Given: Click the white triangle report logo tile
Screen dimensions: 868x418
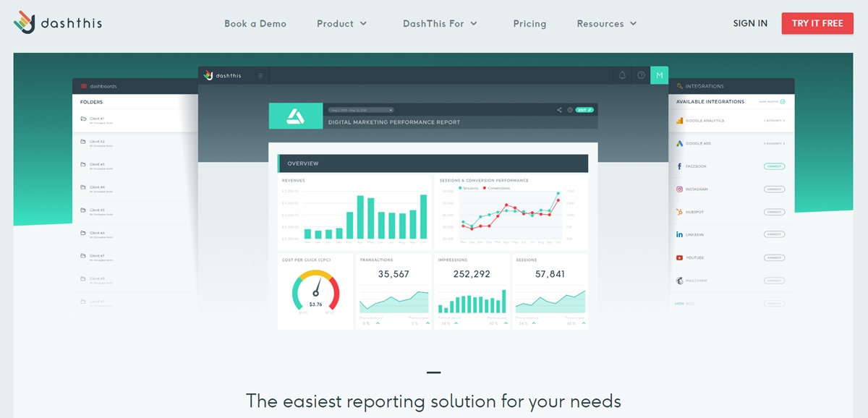Looking at the screenshot, I should 296,116.
